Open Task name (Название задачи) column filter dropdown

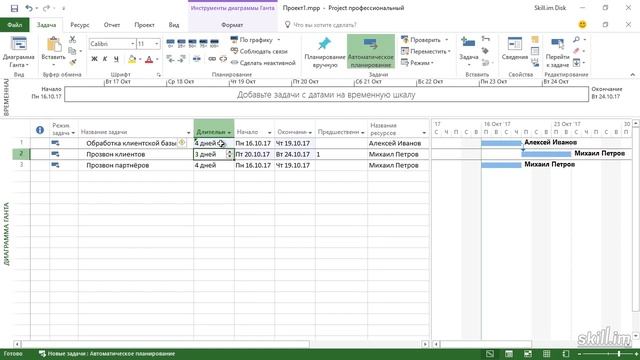(x=189, y=133)
